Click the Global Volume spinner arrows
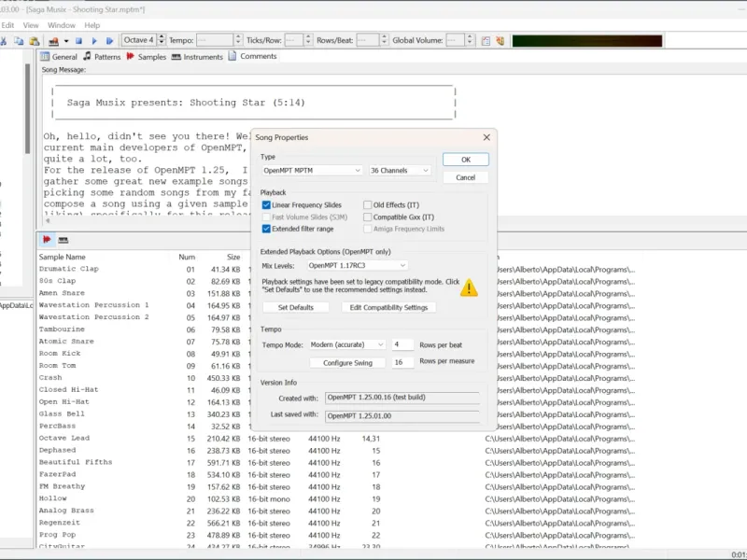The height and width of the screenshot is (560, 747). pyautogui.click(x=470, y=40)
